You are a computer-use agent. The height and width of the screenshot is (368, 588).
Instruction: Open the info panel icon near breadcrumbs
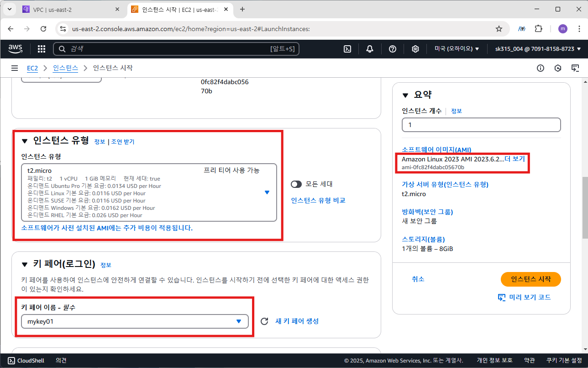click(x=541, y=68)
